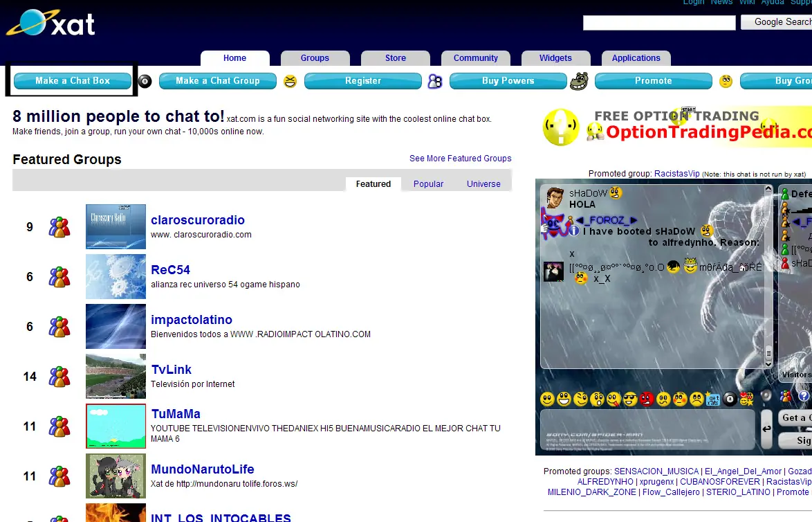Click the Promote button

[x=654, y=81]
